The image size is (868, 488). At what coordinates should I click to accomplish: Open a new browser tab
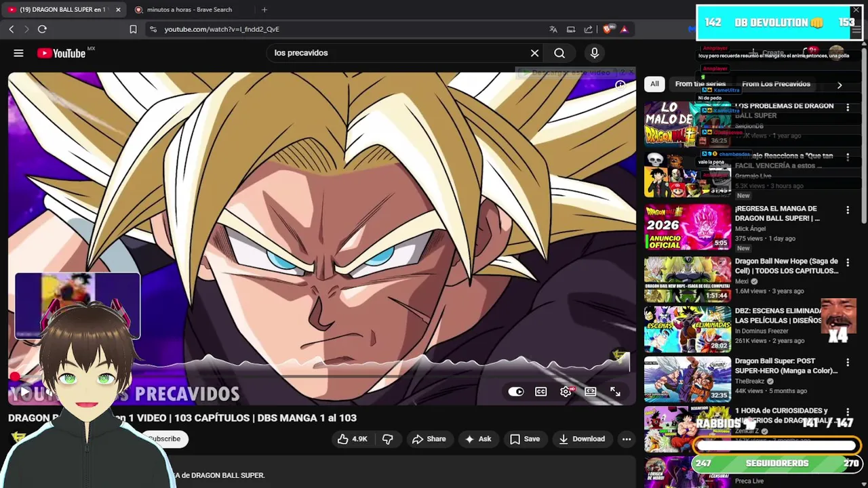pos(264,9)
